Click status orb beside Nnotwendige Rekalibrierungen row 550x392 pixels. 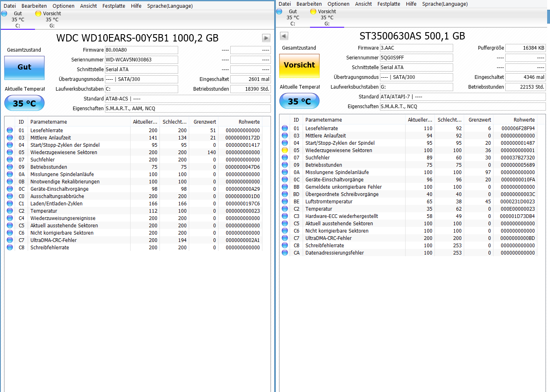10,181
